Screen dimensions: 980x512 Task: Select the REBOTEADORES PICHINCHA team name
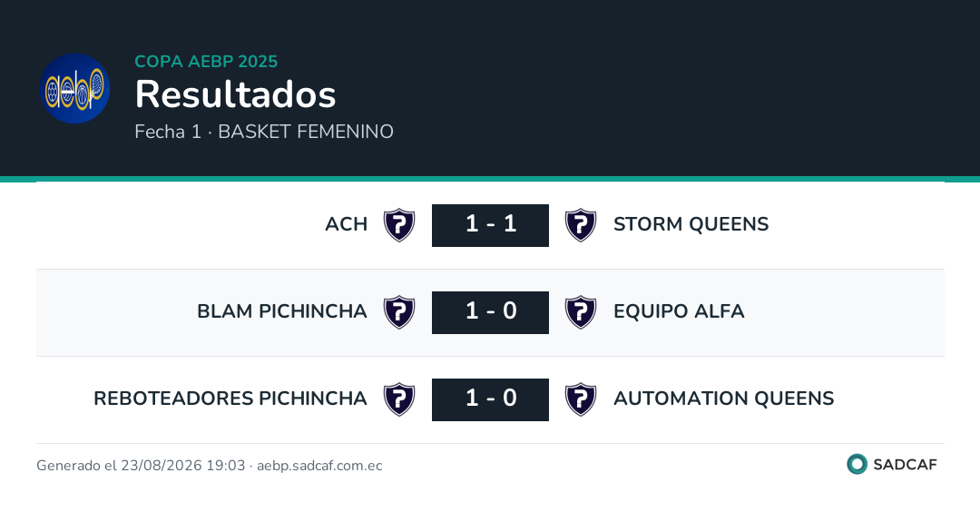click(x=230, y=398)
